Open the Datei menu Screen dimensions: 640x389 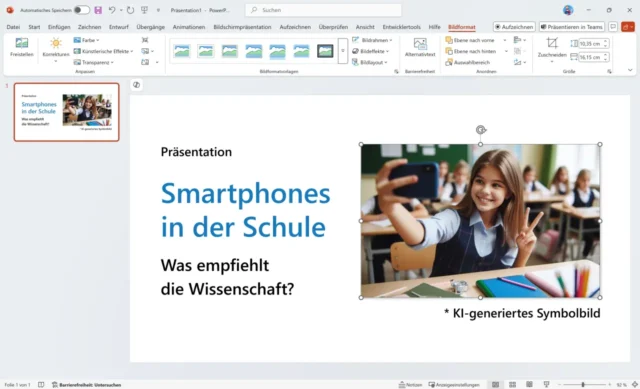(13, 27)
